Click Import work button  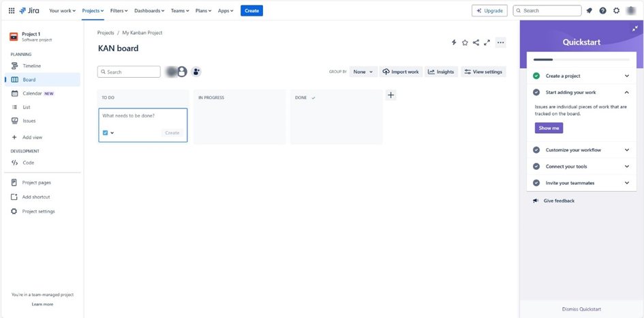pyautogui.click(x=401, y=72)
